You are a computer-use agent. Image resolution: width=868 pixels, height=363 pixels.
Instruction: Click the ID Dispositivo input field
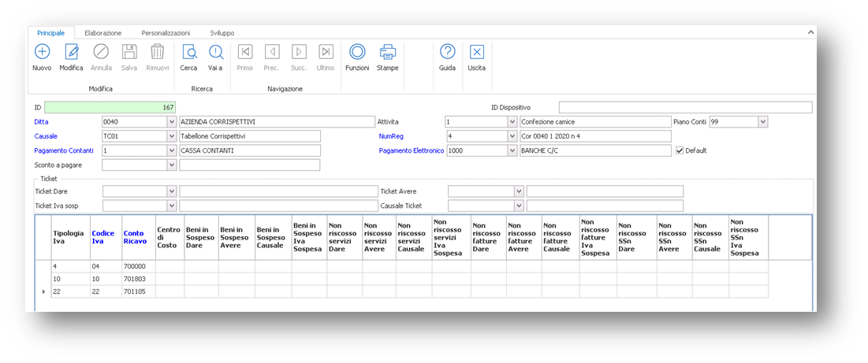684,108
